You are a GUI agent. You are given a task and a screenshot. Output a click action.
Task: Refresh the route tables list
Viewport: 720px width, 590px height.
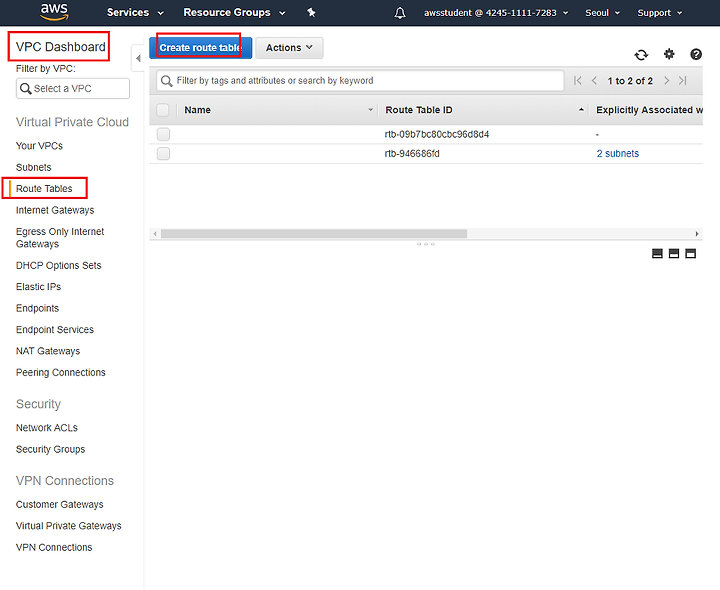point(641,55)
